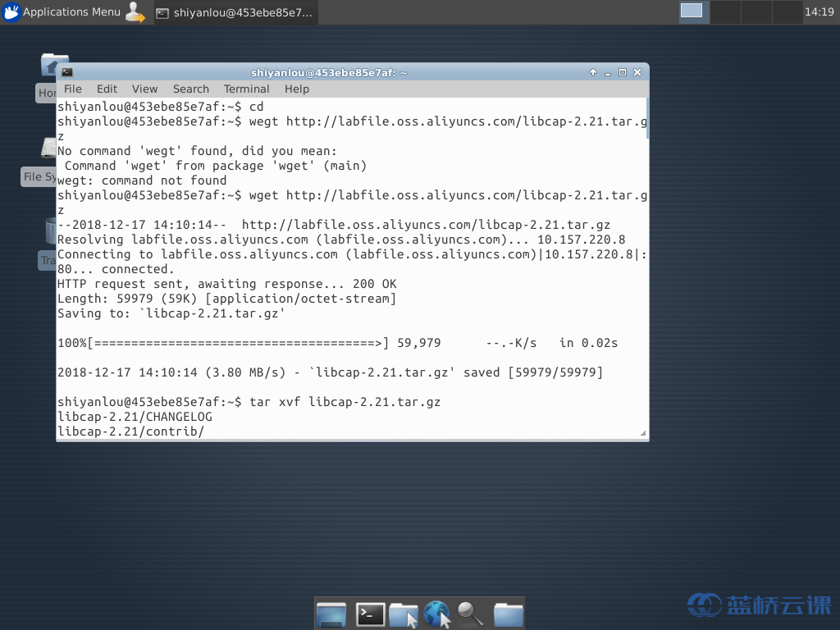Launch Web Browser globe icon in dock
The width and height of the screenshot is (840, 630).
pyautogui.click(x=437, y=614)
